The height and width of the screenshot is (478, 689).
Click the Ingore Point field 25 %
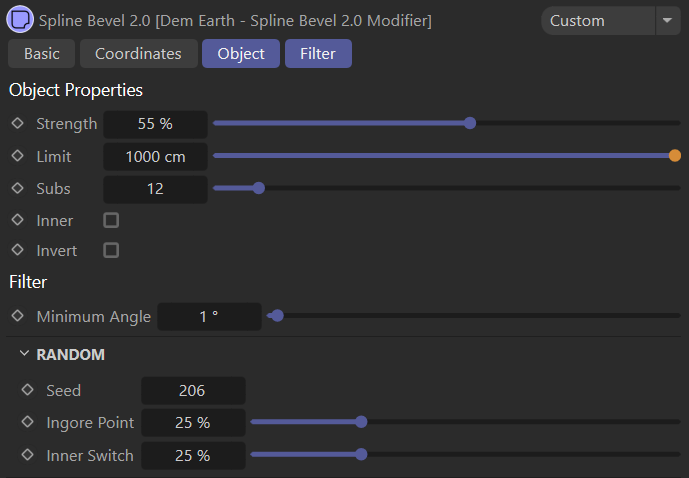193,423
